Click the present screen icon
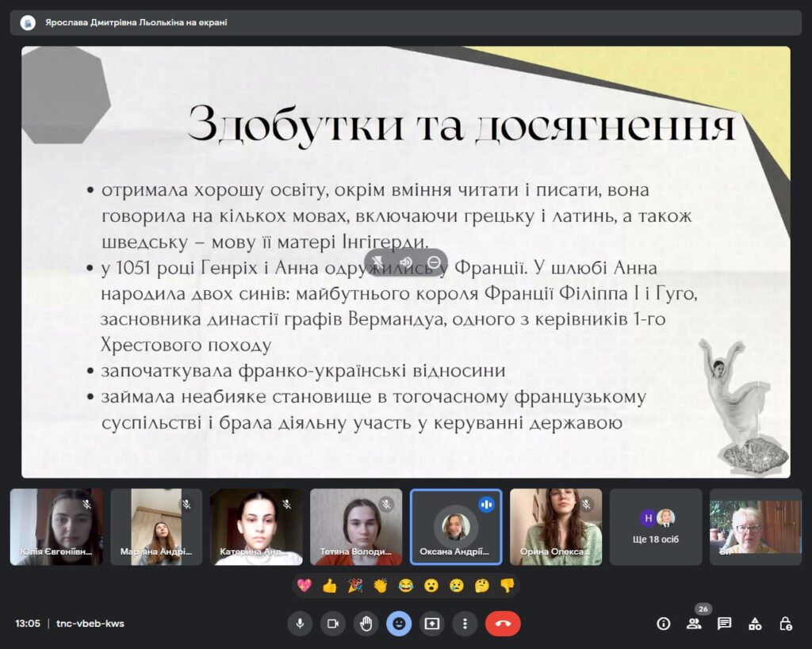Viewport: 812px width, 649px height. coord(431,624)
